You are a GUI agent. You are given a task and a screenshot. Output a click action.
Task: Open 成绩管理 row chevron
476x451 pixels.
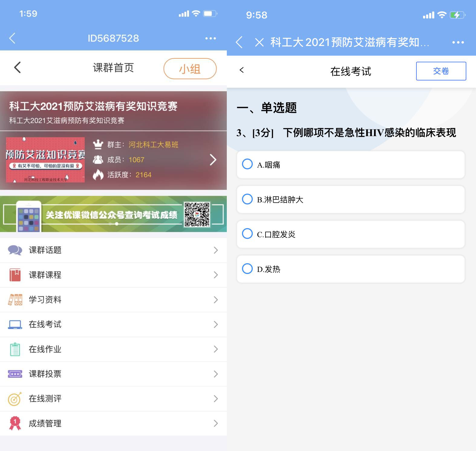(216, 423)
